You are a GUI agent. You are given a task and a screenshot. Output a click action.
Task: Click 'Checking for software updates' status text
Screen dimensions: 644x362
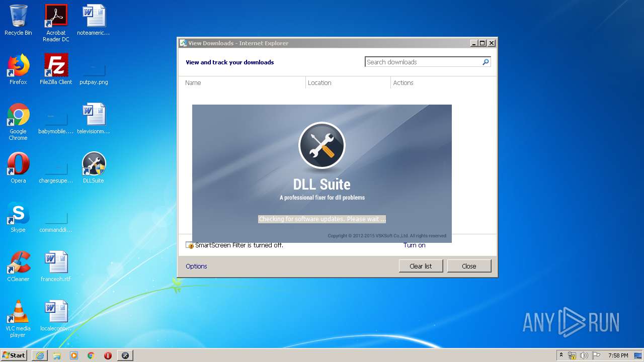[x=322, y=219]
